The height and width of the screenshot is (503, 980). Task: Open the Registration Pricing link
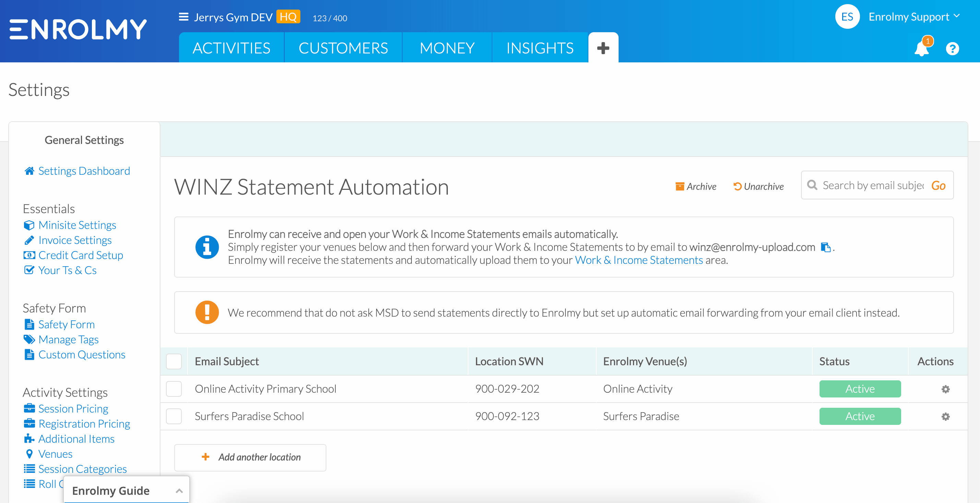(84, 424)
